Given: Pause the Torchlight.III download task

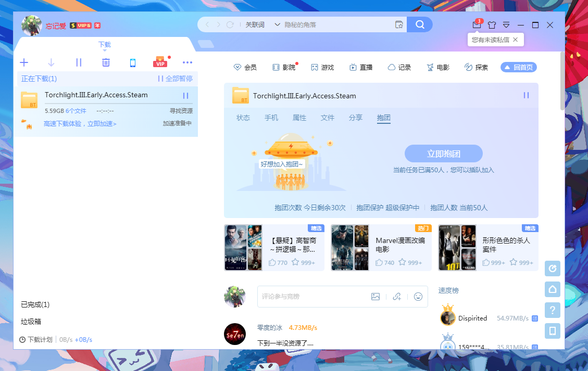Looking at the screenshot, I should tap(185, 96).
